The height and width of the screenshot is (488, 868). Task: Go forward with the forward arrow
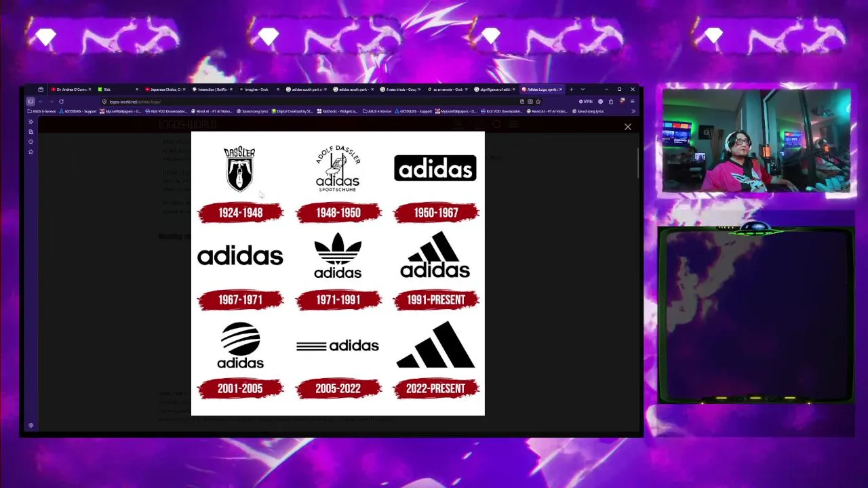(51, 102)
